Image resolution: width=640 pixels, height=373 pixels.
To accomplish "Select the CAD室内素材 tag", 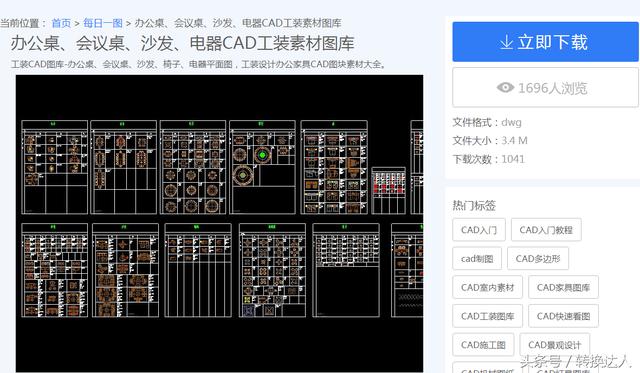I will 487,287.
